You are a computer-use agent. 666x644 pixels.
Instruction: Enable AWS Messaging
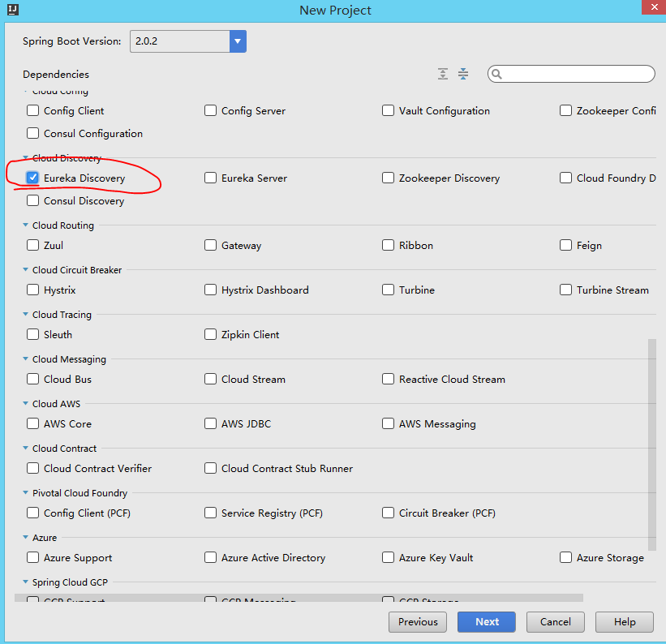[x=388, y=423]
